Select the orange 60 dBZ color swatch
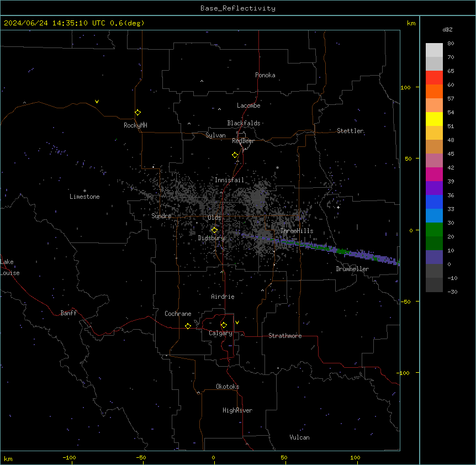 [x=434, y=91]
